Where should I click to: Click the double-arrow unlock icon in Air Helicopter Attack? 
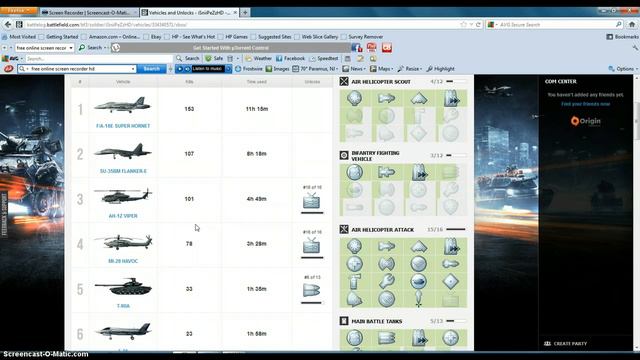pos(451,246)
